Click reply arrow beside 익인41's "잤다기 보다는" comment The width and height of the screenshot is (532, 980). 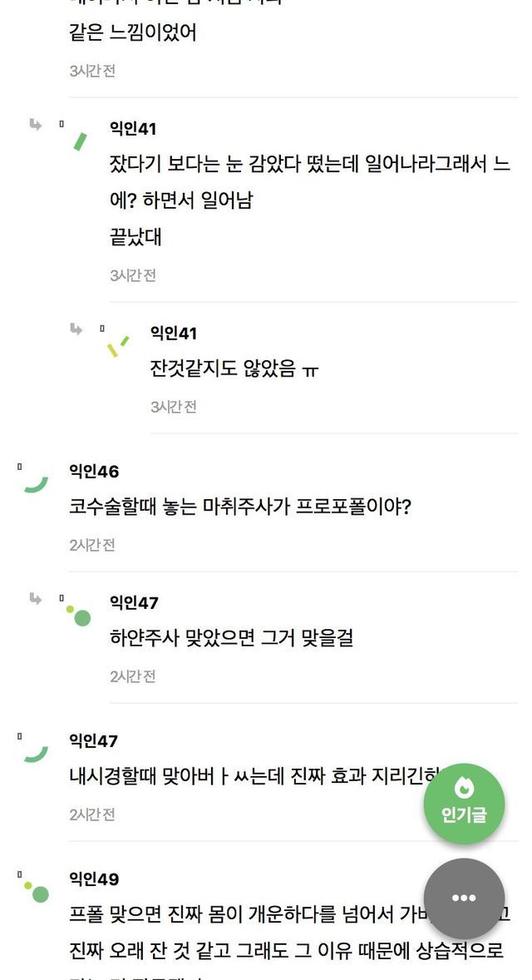[36, 125]
